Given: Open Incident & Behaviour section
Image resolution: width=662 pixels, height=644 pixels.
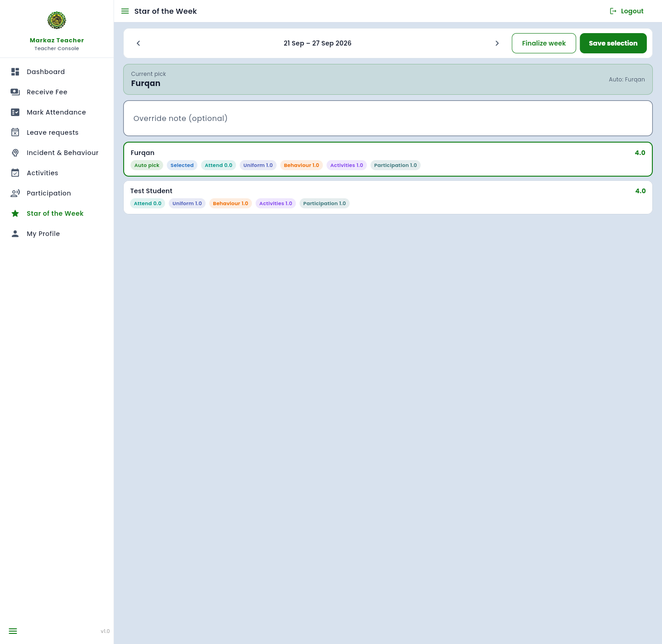Looking at the screenshot, I should coord(57,153).
